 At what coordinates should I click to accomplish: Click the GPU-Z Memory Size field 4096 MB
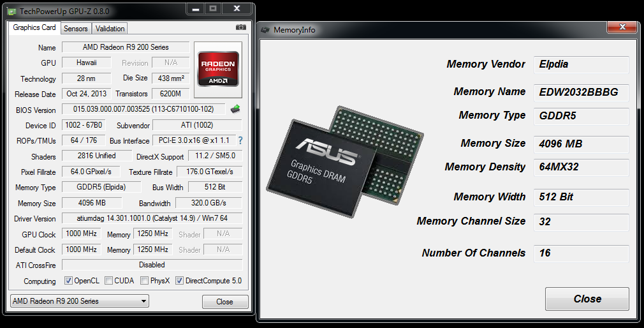pos(92,203)
